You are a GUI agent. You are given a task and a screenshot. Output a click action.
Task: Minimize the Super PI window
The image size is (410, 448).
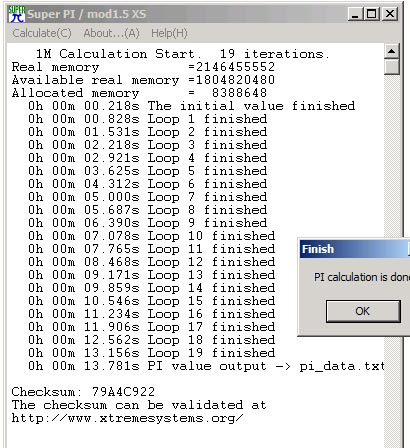355,14
